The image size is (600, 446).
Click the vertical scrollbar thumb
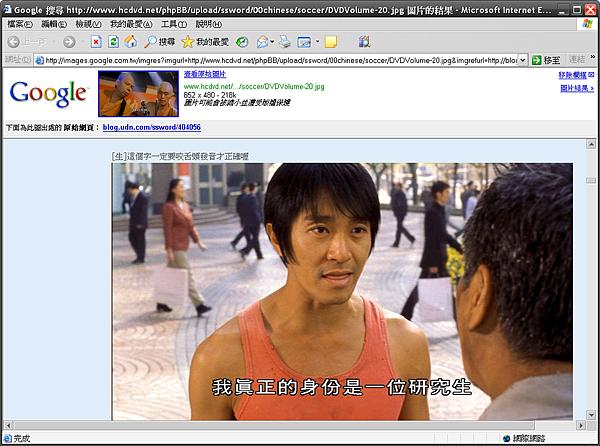click(x=591, y=181)
